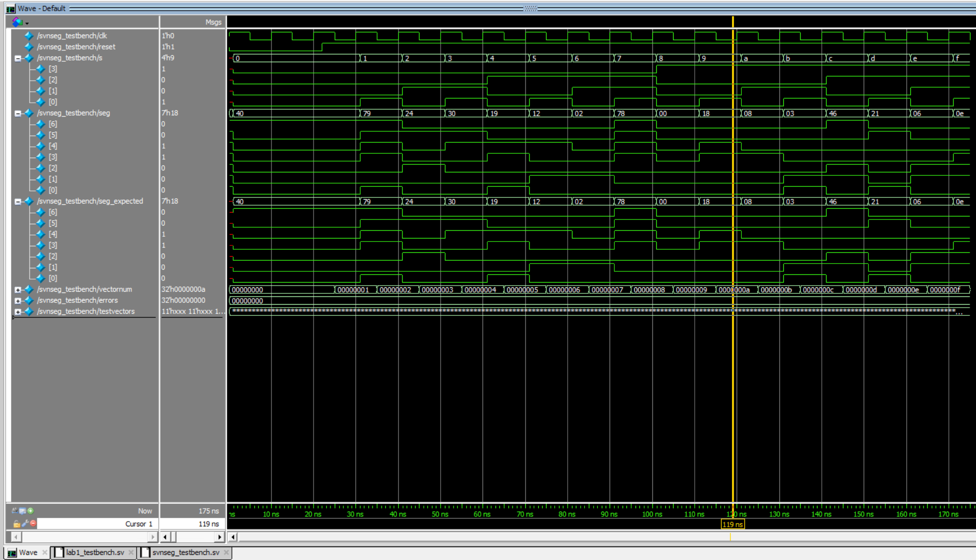
Task: Click the edit grid and timeline icon
Action: pos(22,511)
